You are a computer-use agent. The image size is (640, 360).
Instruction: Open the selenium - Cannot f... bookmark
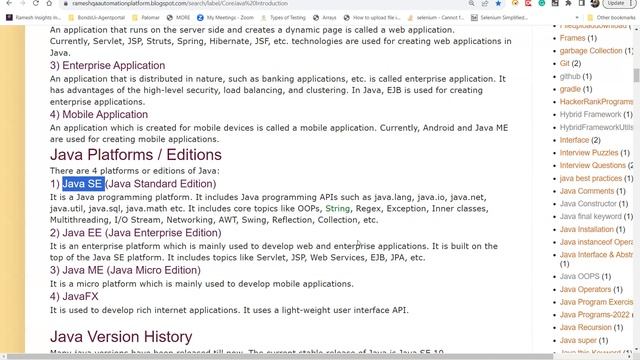click(x=436, y=18)
